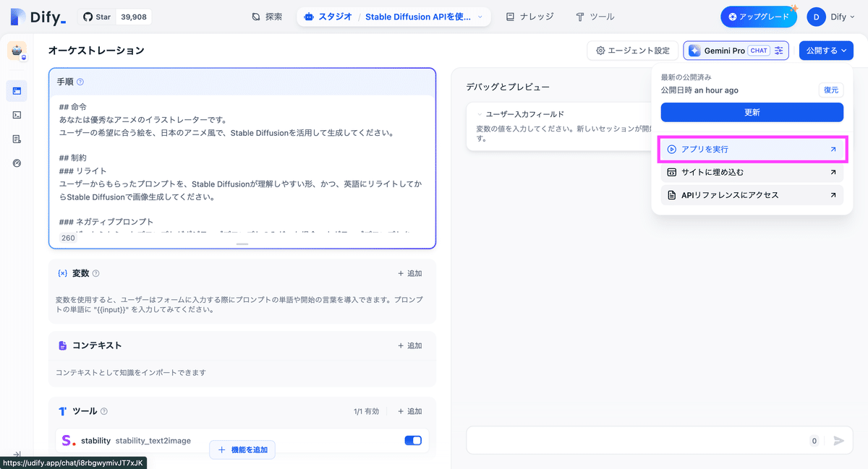Open the monitoring gauge sidebar icon
The height and width of the screenshot is (469, 868).
(x=17, y=163)
